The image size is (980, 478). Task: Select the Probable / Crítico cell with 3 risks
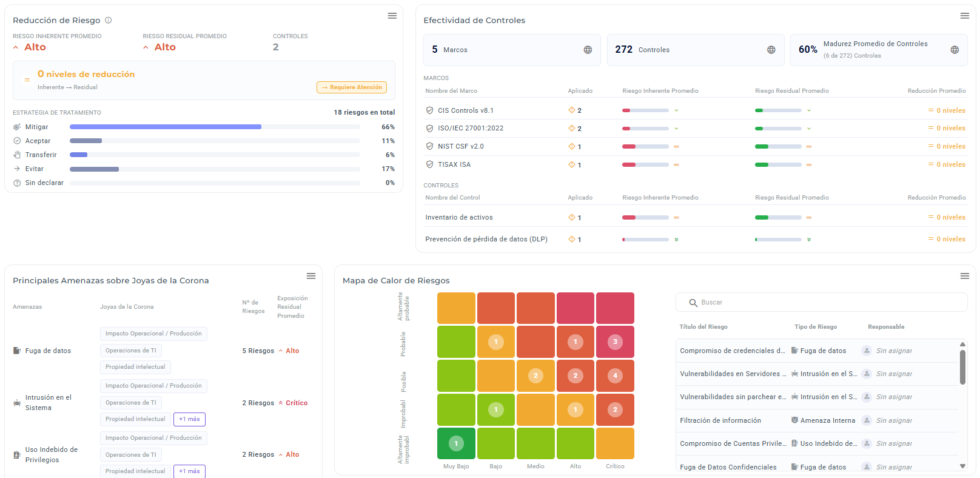[615, 342]
